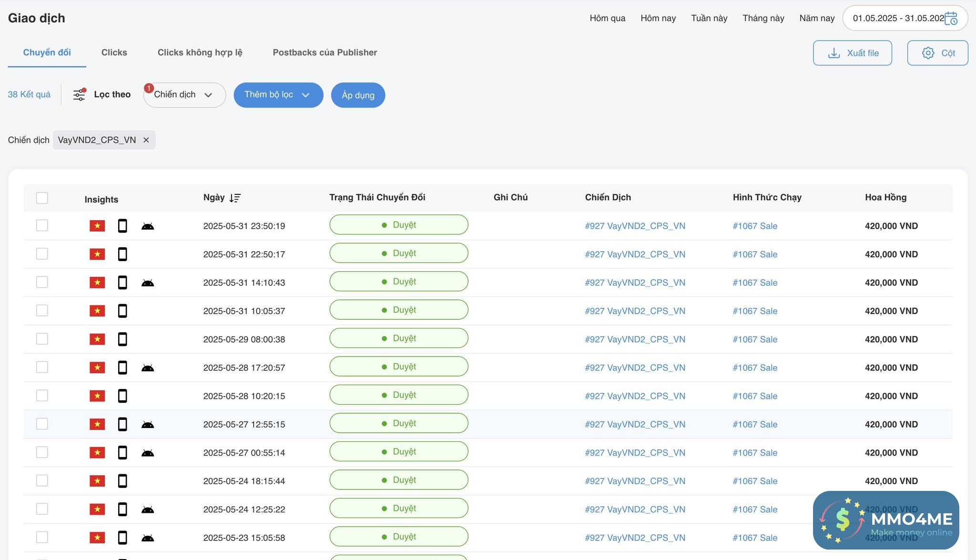Select the checkbox for the 2025-05-27 12:55:15 row

[x=42, y=424]
